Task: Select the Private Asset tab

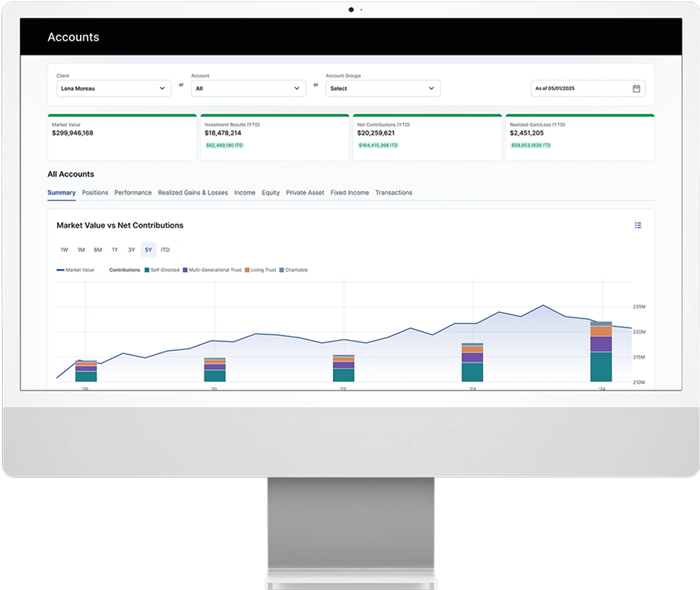Action: point(305,193)
